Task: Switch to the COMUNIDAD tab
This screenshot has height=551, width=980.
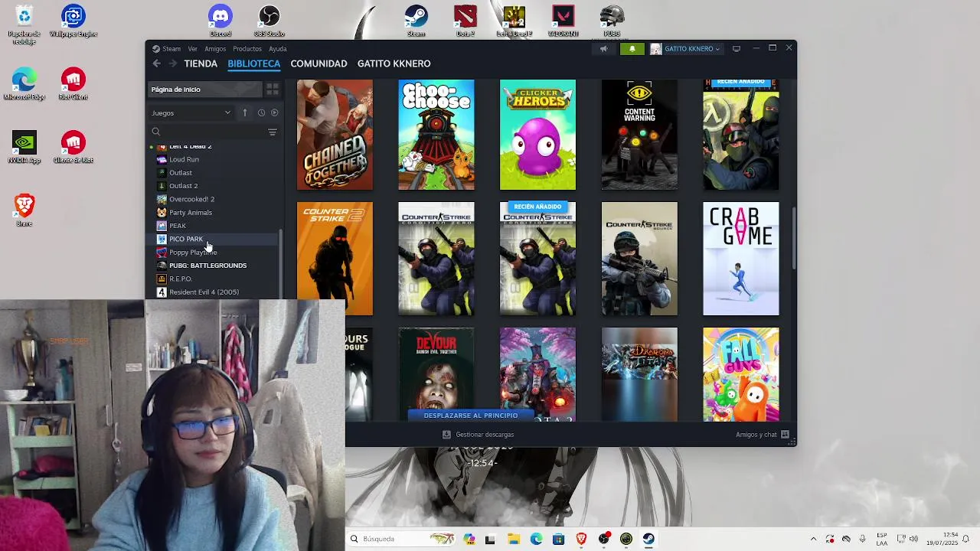Action: [x=318, y=64]
